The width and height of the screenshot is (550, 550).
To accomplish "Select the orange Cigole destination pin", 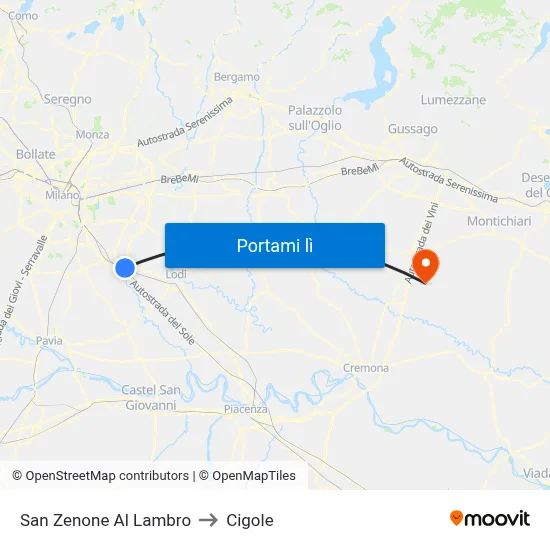I will point(426,266).
